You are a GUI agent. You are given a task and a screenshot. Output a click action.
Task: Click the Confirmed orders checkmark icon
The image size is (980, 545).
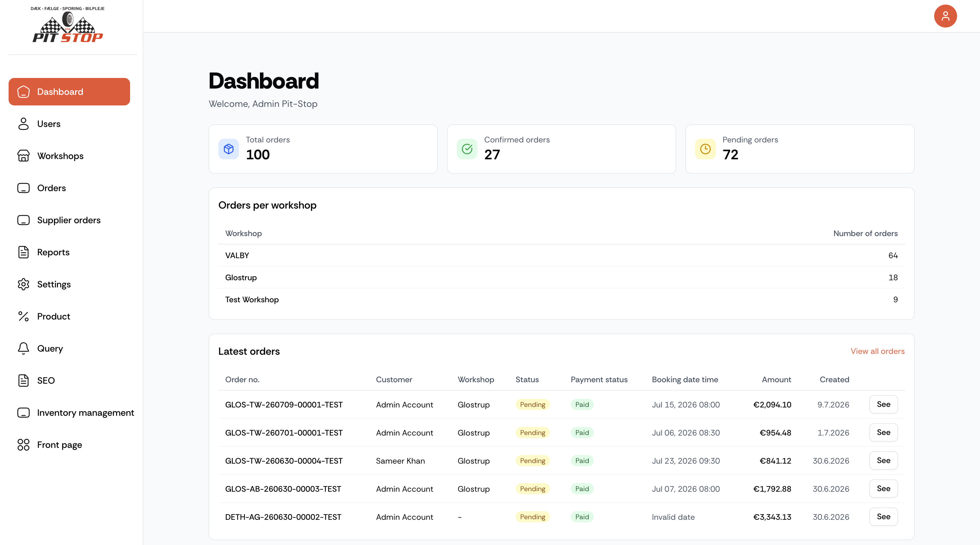point(467,149)
